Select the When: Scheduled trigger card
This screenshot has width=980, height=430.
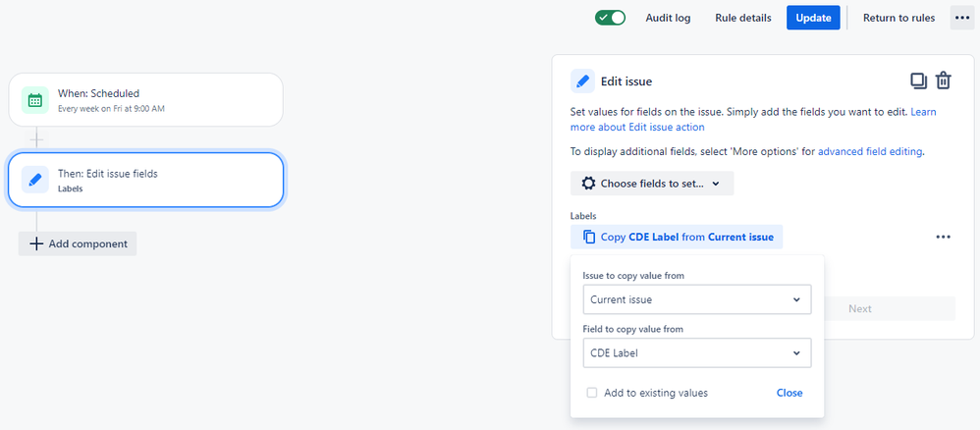[145, 100]
